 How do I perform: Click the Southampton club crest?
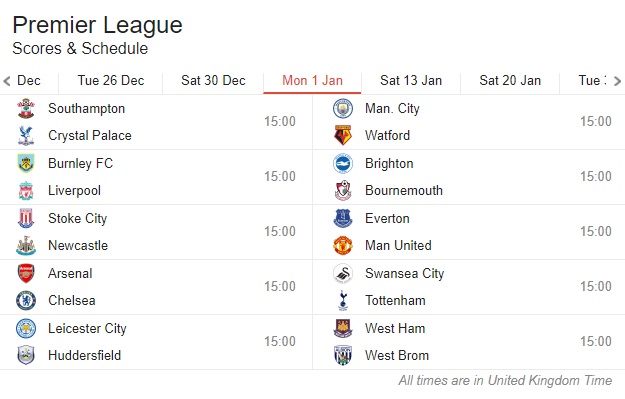point(26,108)
